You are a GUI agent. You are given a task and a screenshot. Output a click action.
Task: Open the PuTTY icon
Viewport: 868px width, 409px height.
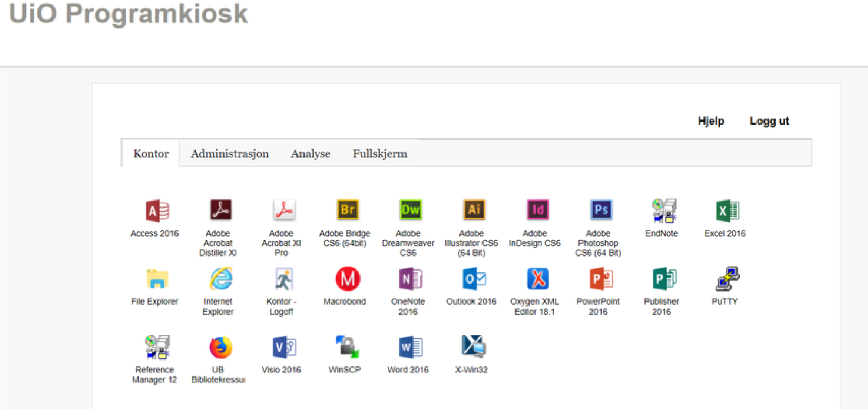point(727,279)
